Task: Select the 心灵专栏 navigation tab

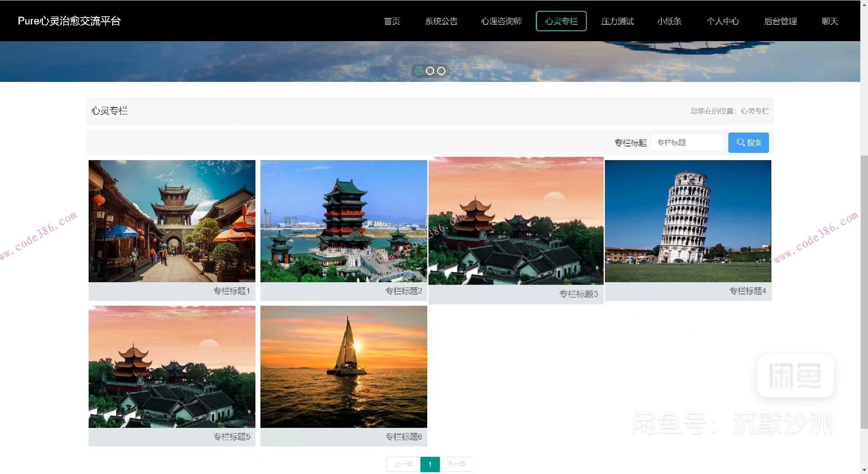Action: coord(561,21)
